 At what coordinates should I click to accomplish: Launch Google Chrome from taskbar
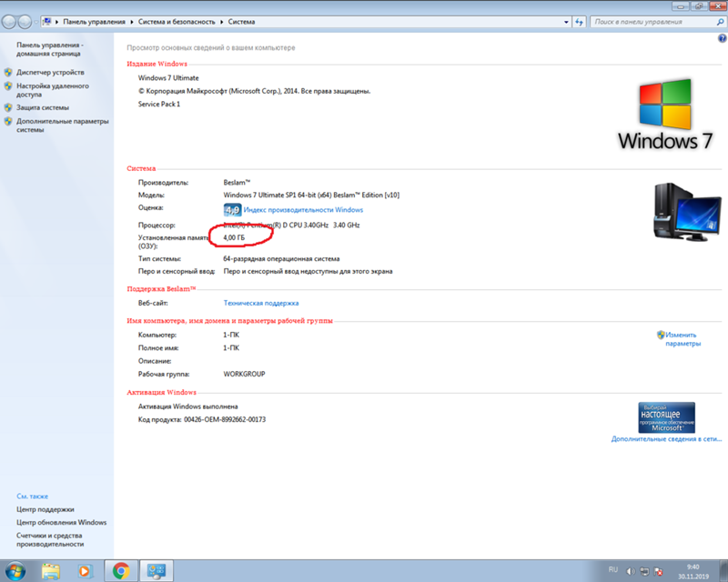(x=119, y=570)
